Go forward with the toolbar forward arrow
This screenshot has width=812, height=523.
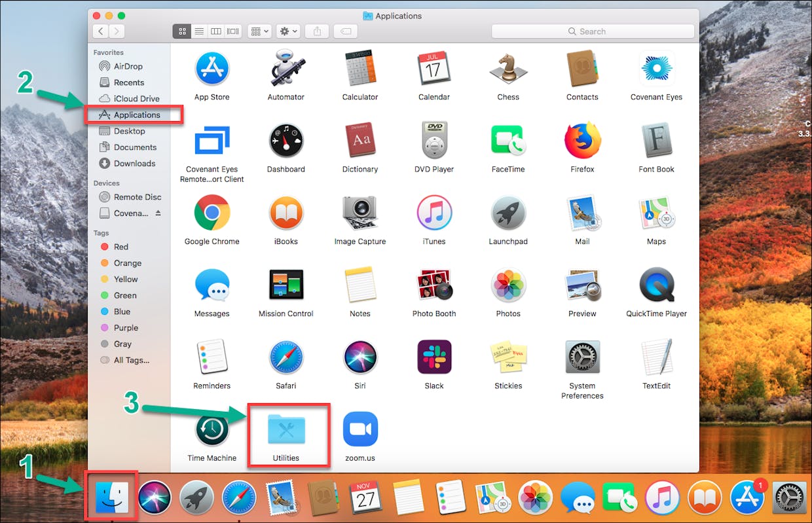117,31
